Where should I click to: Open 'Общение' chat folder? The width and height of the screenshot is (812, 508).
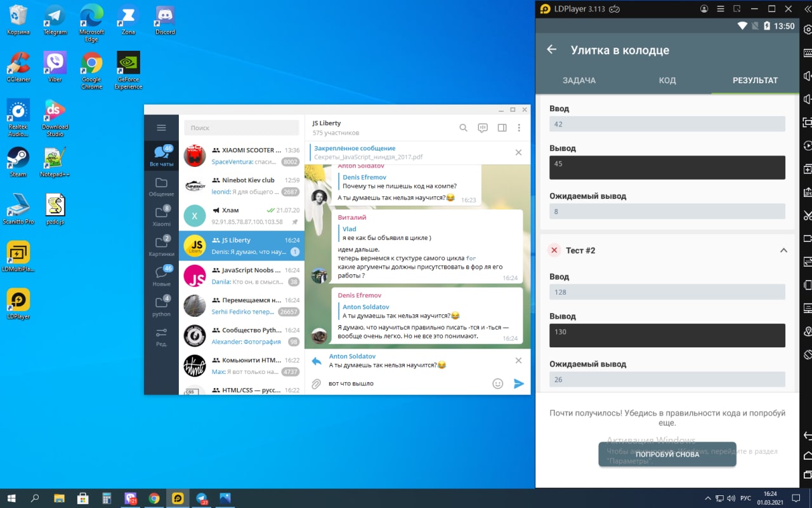pos(161,187)
